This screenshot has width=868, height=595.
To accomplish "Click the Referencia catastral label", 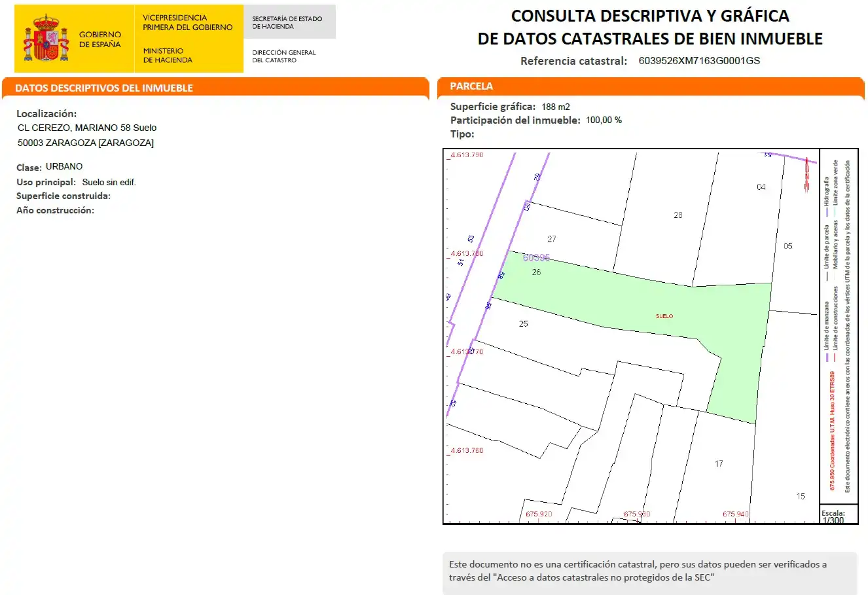I will point(573,61).
